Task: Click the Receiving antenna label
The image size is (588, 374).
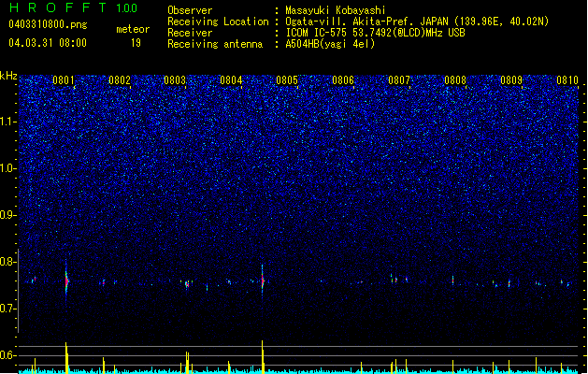Action: tap(215, 44)
